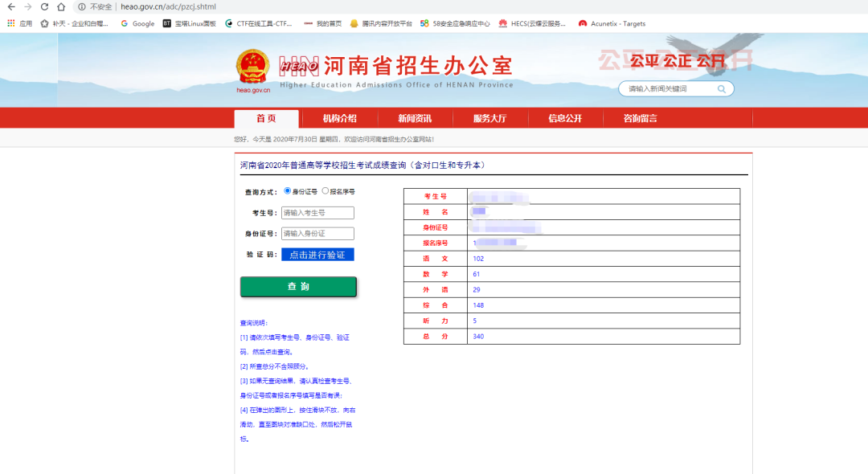Open the 新闻资讯 navigation tab
868x474 pixels.
click(415, 118)
